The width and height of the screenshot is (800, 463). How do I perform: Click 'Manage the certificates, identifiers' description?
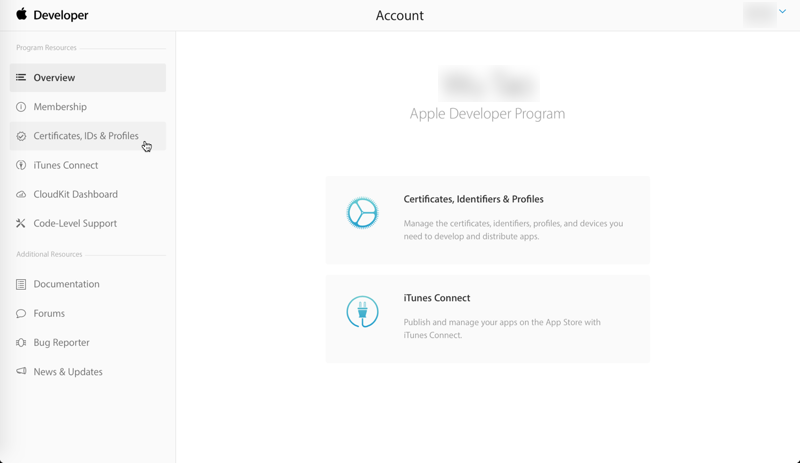513,230
